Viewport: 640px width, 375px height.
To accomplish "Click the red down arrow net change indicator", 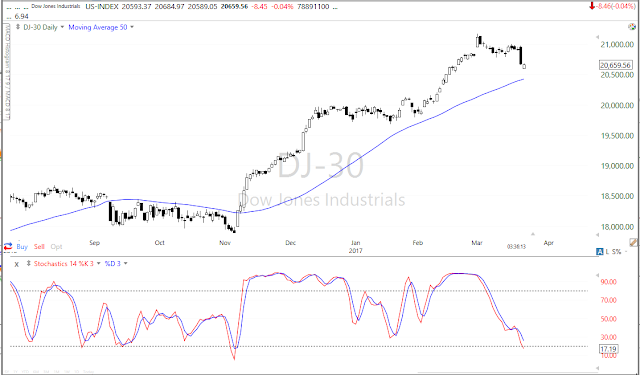I will click(x=591, y=6).
